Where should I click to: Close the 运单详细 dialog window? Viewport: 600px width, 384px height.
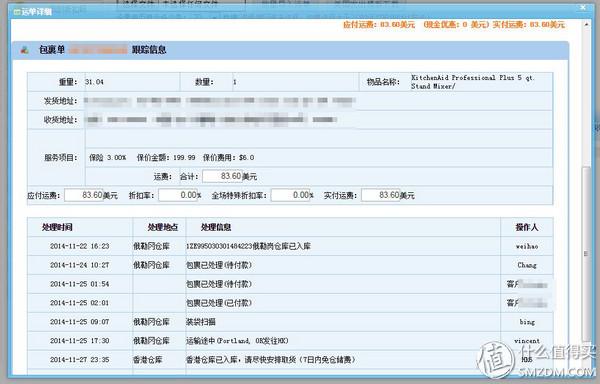[x=583, y=7]
